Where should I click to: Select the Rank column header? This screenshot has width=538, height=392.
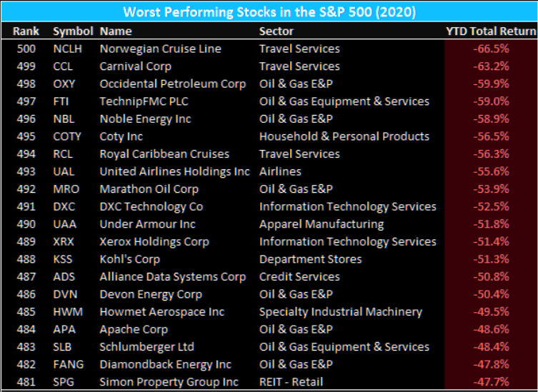click(26, 31)
